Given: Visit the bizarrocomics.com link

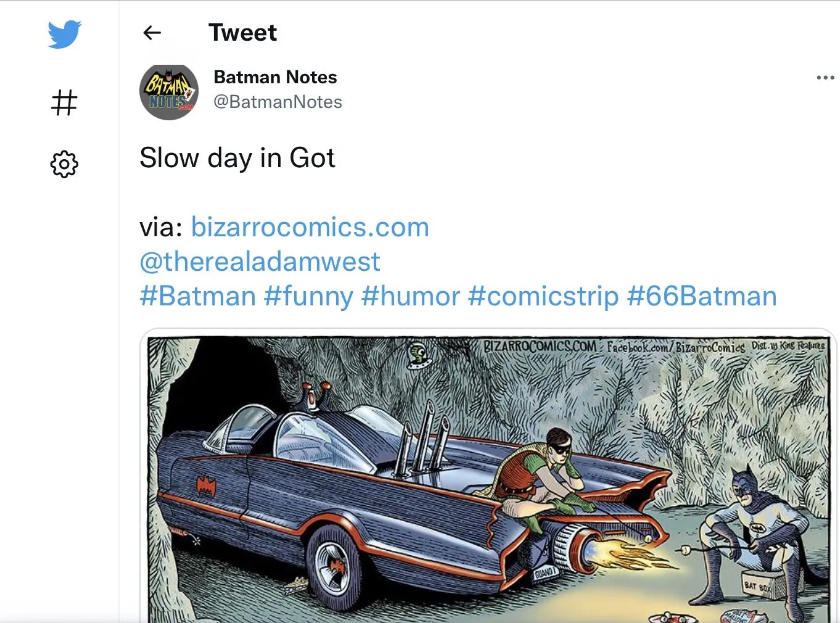Looking at the screenshot, I should tap(310, 227).
